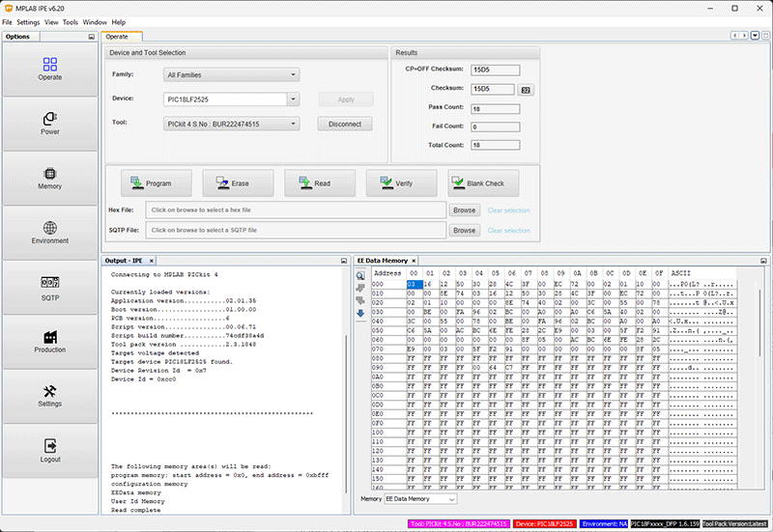Click the Logout sidebar button

click(x=50, y=450)
